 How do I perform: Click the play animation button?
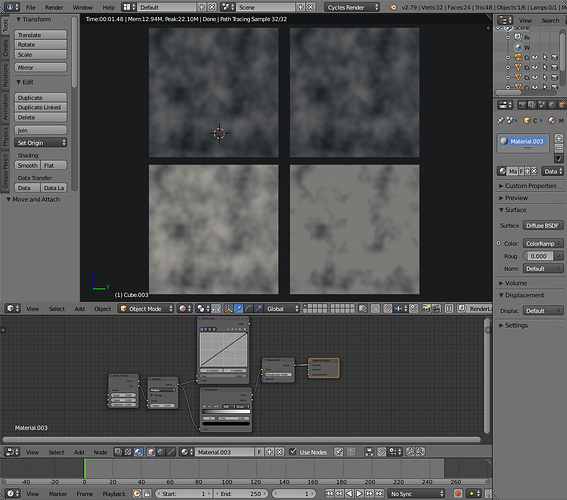[359, 493]
